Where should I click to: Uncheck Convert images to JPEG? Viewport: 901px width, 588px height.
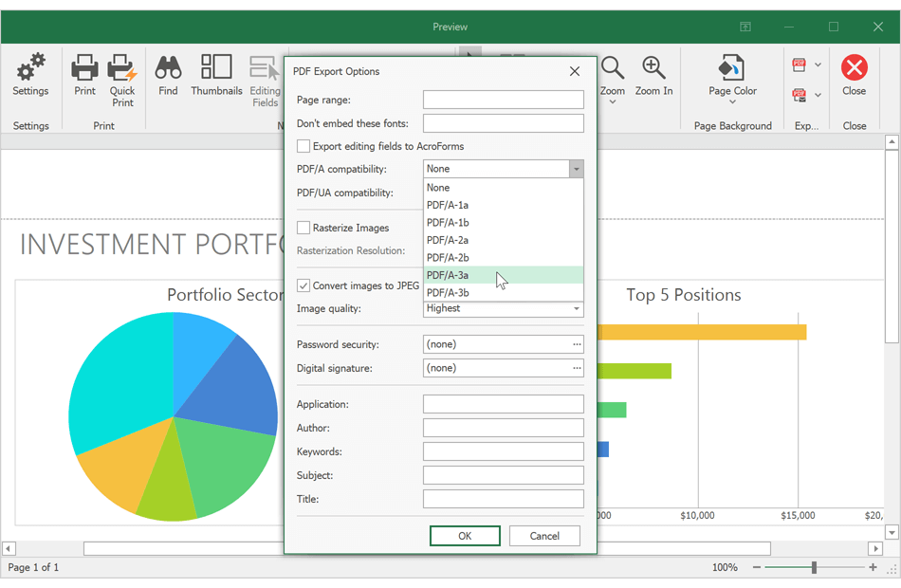(x=303, y=285)
